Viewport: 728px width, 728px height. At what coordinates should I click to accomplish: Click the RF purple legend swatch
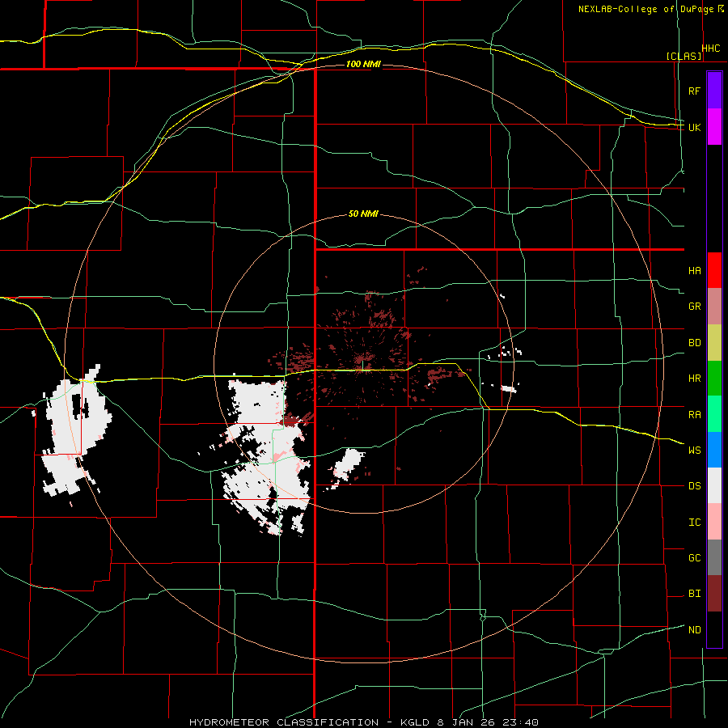(714, 91)
